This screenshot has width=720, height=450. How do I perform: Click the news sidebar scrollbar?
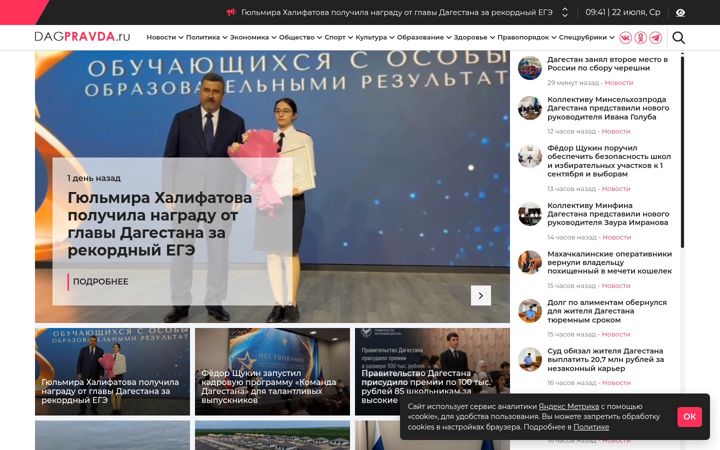click(x=682, y=152)
